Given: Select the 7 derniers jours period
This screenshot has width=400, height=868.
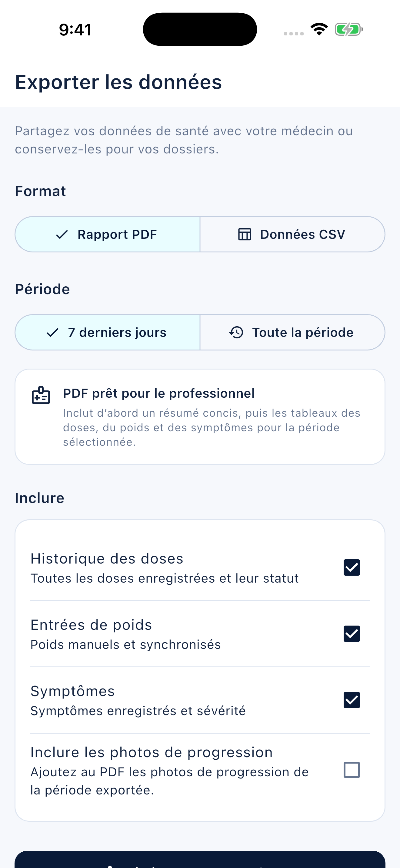Looking at the screenshot, I should pos(108,332).
